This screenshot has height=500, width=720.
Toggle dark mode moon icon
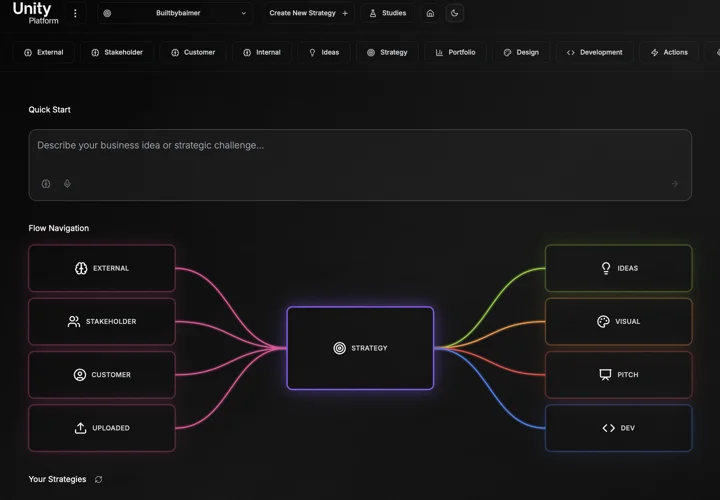point(455,13)
